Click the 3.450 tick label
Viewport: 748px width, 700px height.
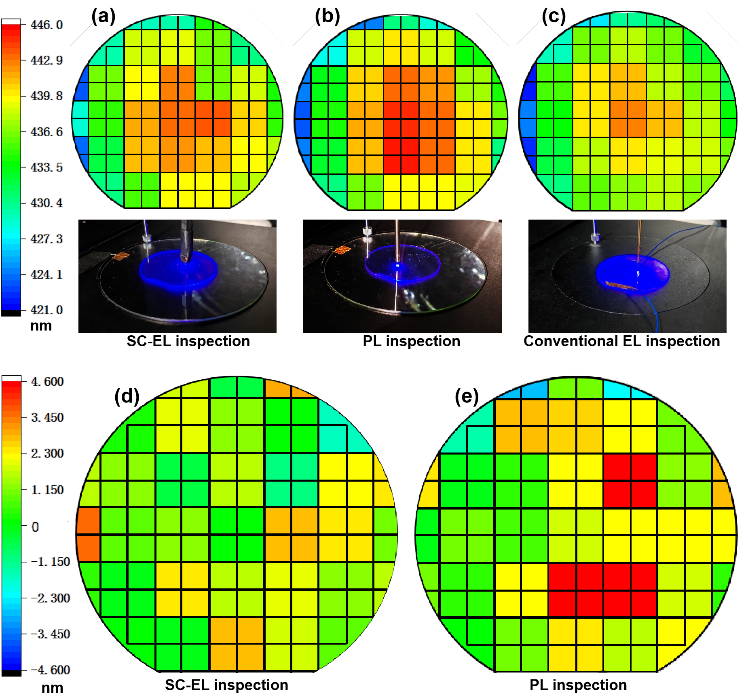click(x=48, y=418)
